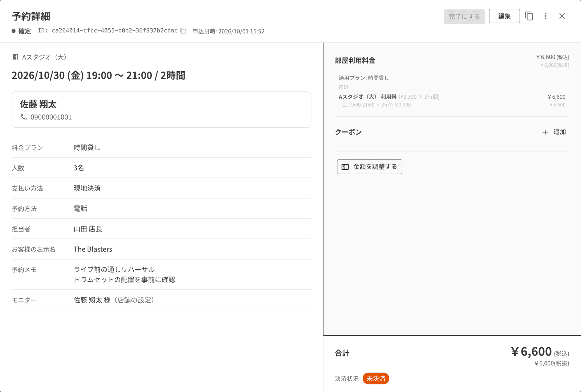Screen dimensions: 581x392
Task: Click the 申込日時 2026/10/01 15:52 text
Action: [228, 31]
